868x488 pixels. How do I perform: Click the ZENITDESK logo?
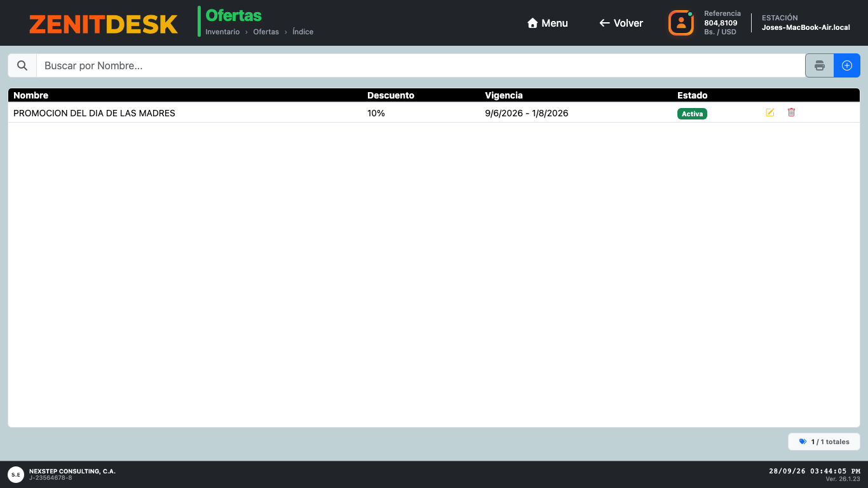click(x=104, y=24)
